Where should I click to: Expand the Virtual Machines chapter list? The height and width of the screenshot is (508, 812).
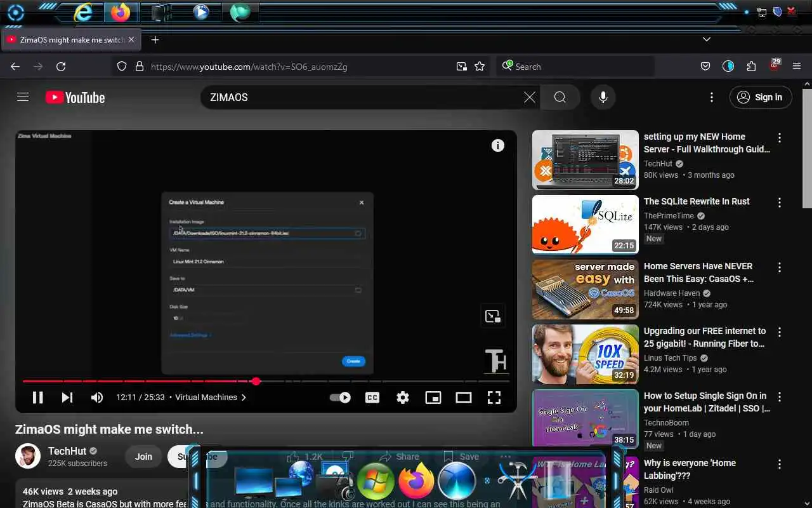pos(211,398)
